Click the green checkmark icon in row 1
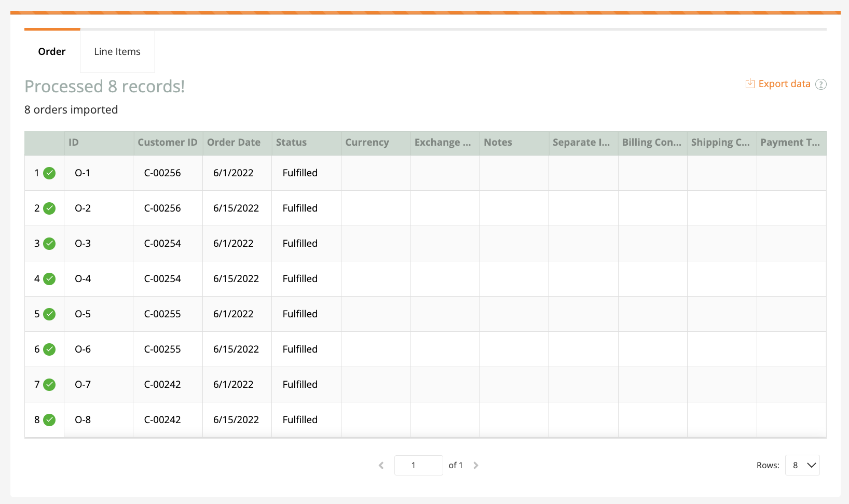Image resolution: width=849 pixels, height=504 pixels. (x=49, y=173)
